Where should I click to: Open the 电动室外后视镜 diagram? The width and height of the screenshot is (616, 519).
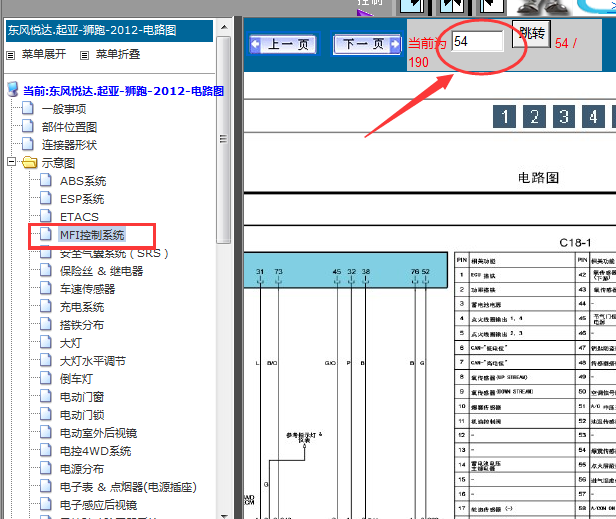[98, 433]
